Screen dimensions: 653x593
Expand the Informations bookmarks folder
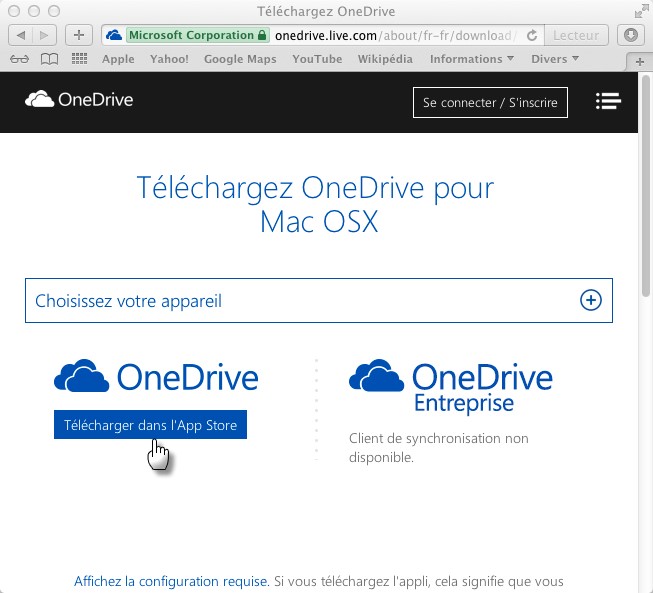(x=471, y=59)
